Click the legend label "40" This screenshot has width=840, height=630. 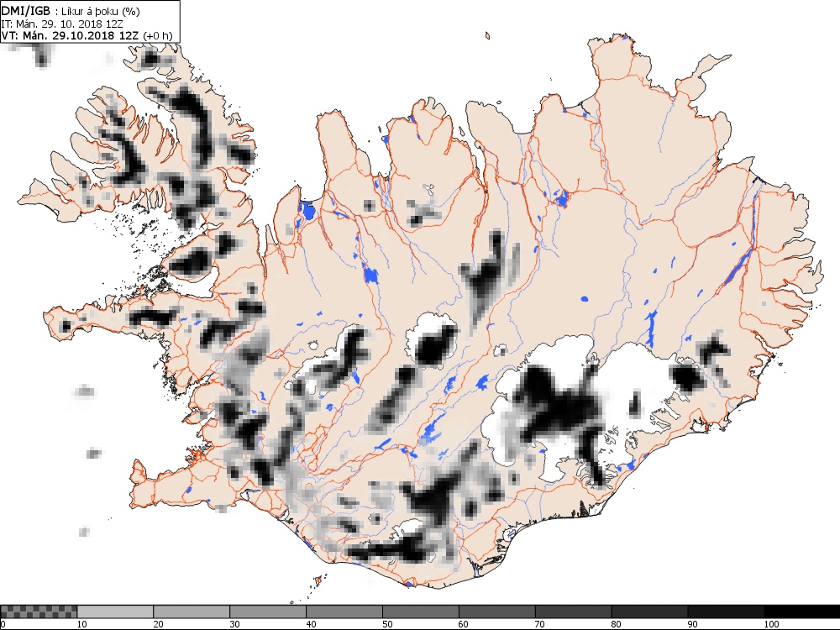coord(312,624)
